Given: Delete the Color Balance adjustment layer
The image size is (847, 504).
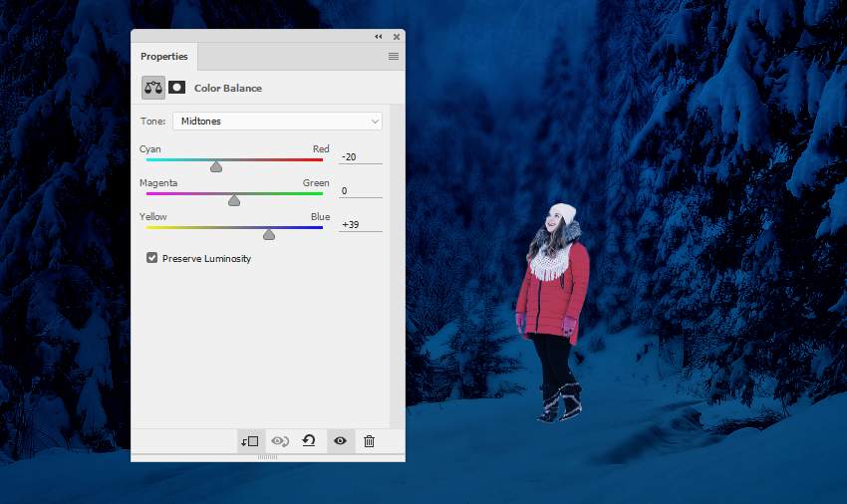Looking at the screenshot, I should [369, 441].
